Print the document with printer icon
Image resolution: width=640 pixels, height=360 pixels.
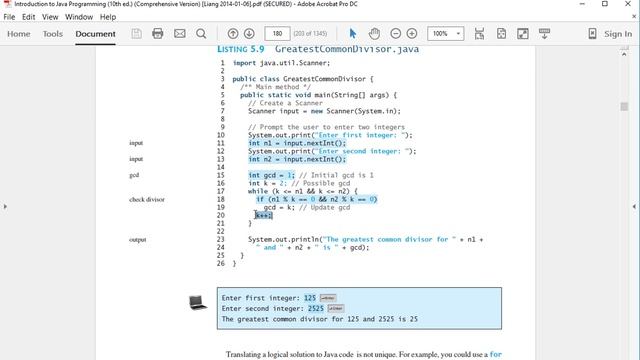(x=158, y=33)
